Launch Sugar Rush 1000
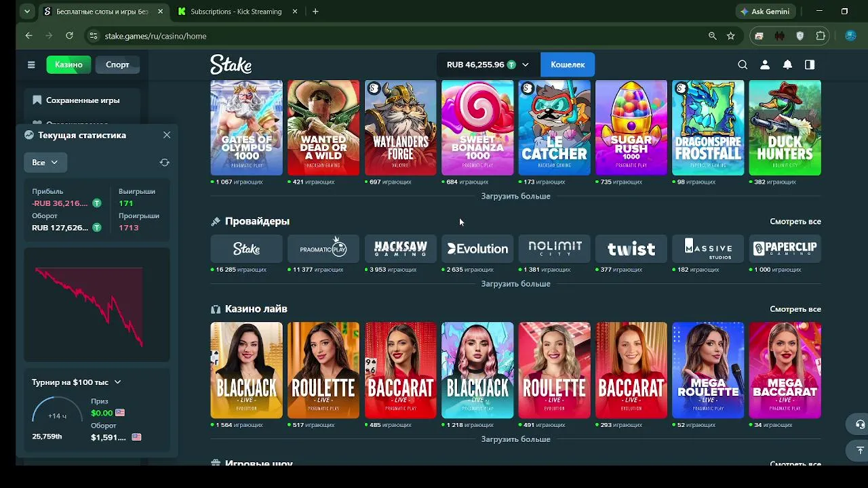The height and width of the screenshot is (488, 868). click(x=631, y=127)
